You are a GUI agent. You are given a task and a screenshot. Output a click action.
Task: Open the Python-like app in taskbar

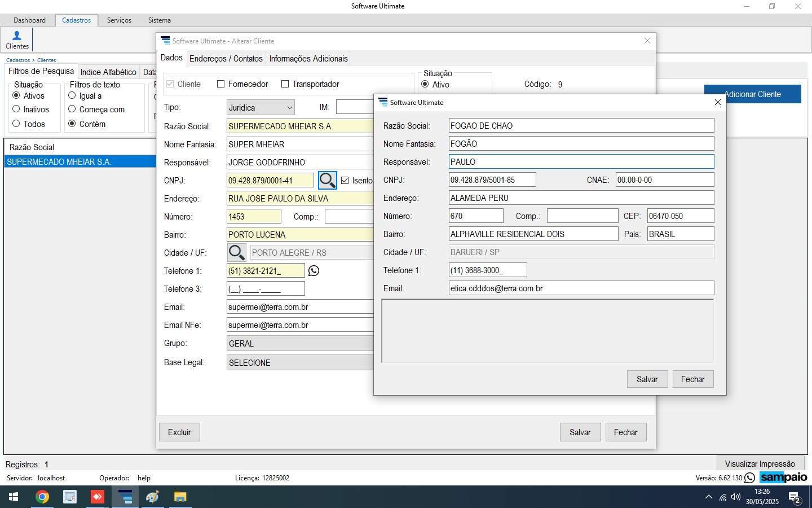click(x=152, y=497)
